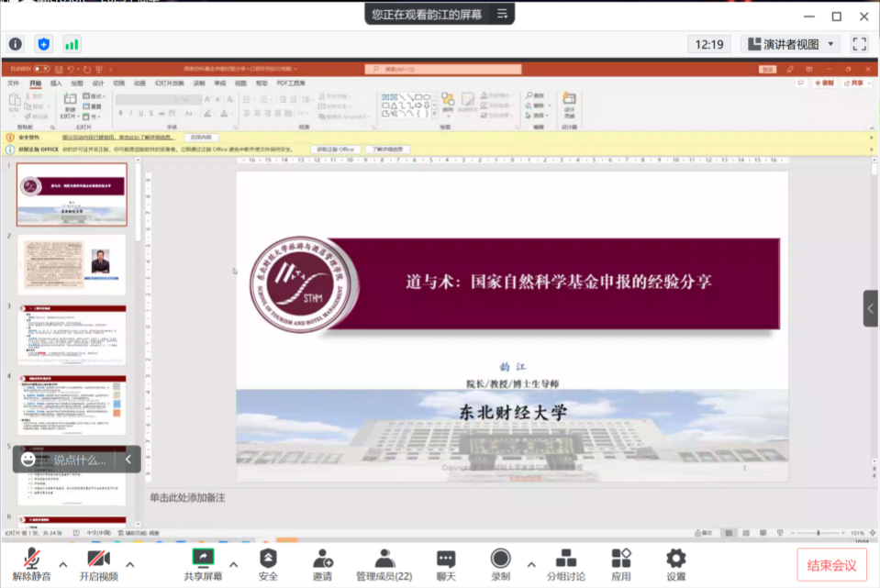
Task: Expand the right side panel chevron
Action: tap(871, 308)
